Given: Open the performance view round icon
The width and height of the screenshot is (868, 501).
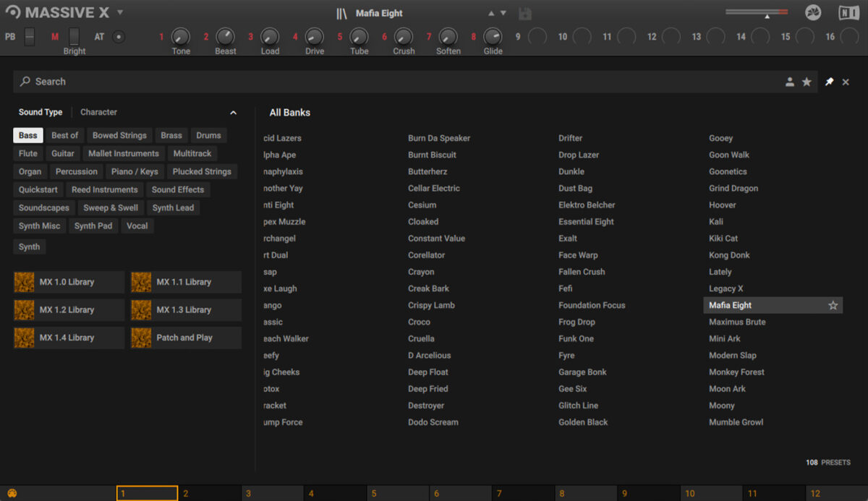Looking at the screenshot, I should (x=814, y=13).
